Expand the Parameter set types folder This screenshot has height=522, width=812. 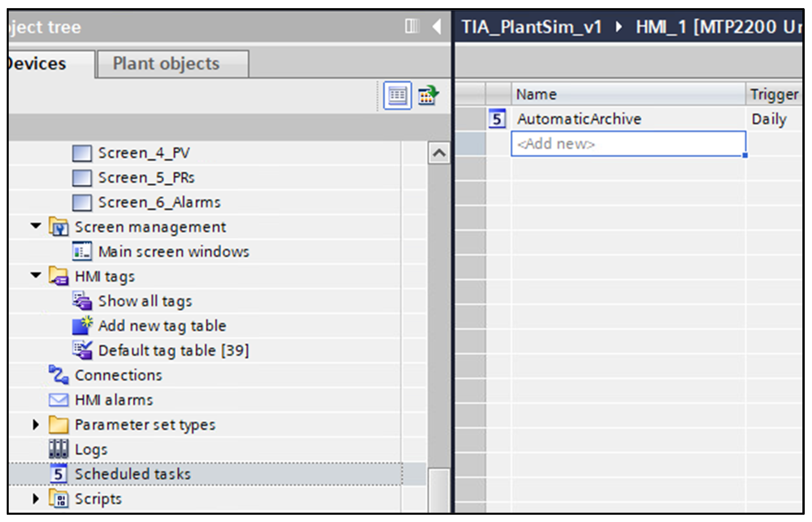pyautogui.click(x=36, y=425)
